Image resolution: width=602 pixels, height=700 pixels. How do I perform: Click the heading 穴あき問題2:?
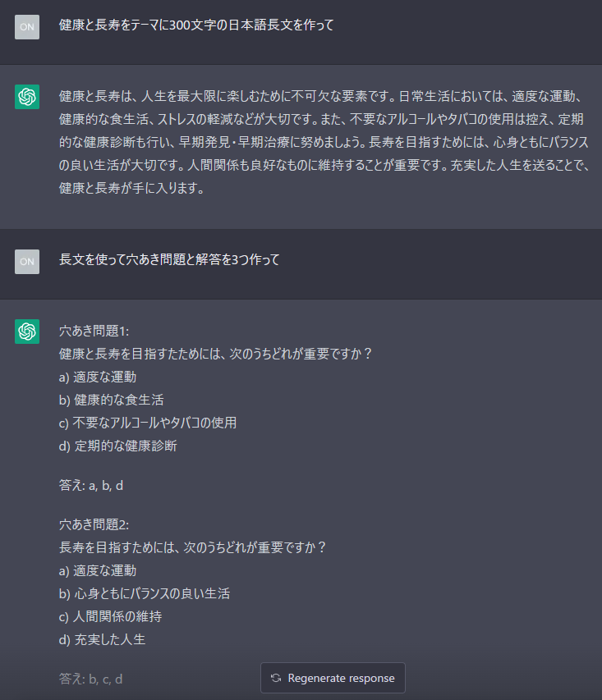point(94,524)
